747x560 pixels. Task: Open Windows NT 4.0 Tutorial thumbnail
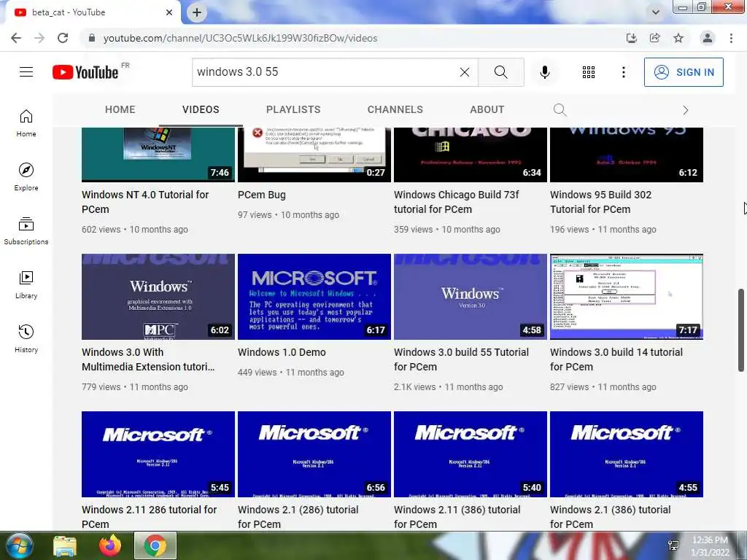tap(158, 155)
